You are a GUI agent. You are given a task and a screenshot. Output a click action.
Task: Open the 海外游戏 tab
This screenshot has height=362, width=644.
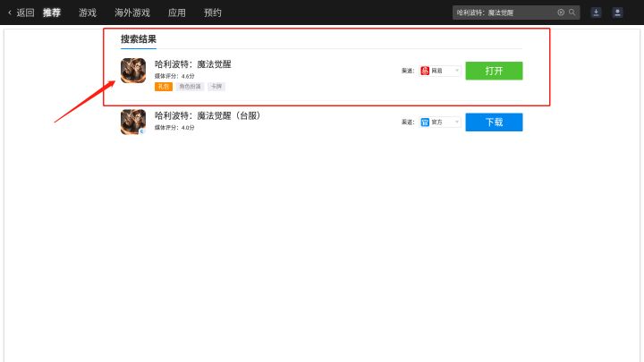pyautogui.click(x=132, y=13)
